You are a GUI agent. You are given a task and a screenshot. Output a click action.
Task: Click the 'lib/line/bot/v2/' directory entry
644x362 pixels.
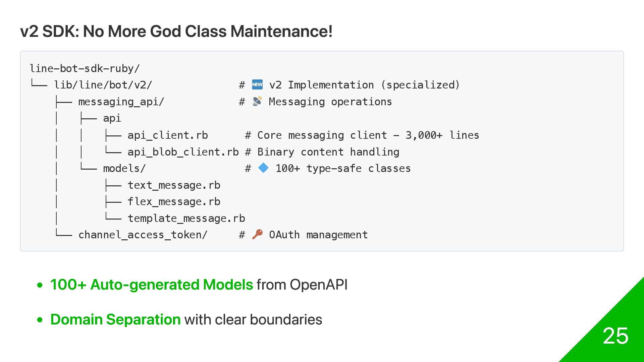(103, 85)
